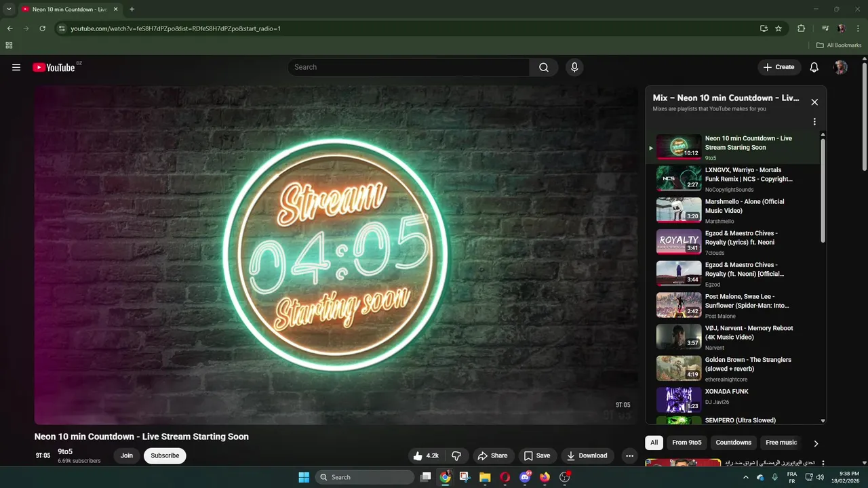Open File Explorer from taskbar
Viewport: 868px width, 488px height.
(485, 477)
